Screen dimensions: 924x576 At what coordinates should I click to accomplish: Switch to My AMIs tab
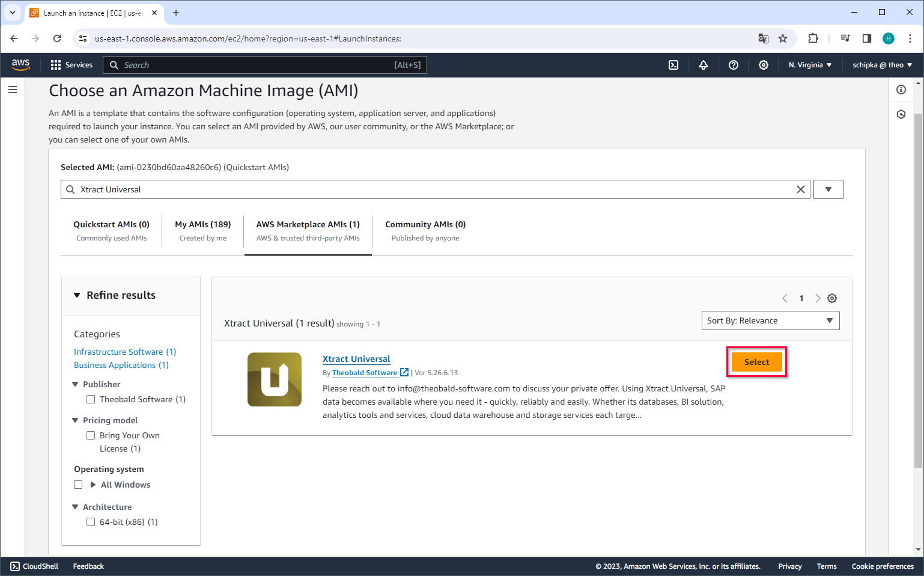click(203, 231)
